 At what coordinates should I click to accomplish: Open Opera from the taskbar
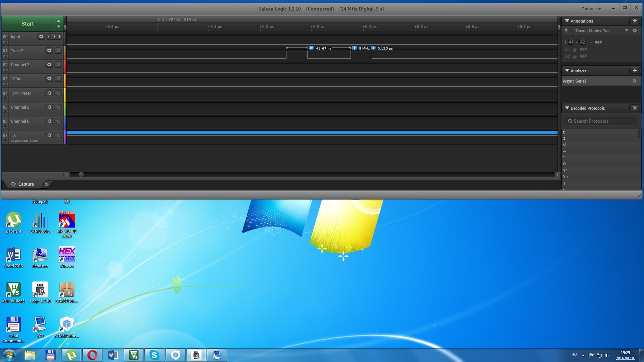pos(92,355)
